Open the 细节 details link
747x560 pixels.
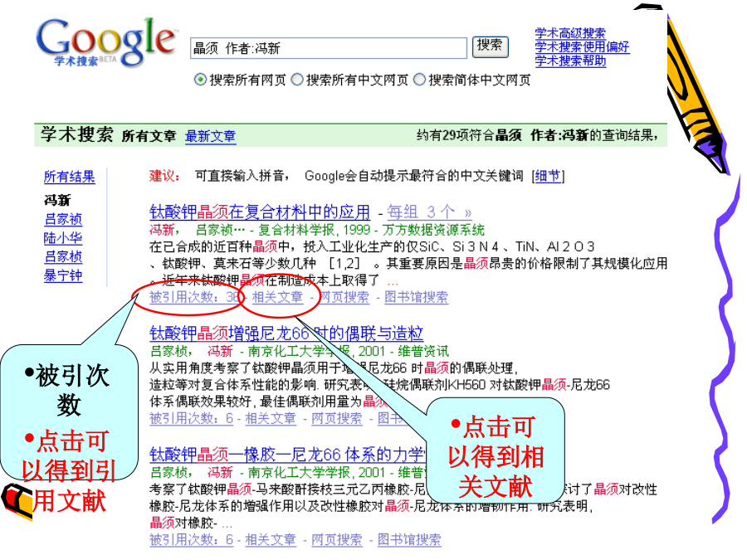click(x=548, y=176)
